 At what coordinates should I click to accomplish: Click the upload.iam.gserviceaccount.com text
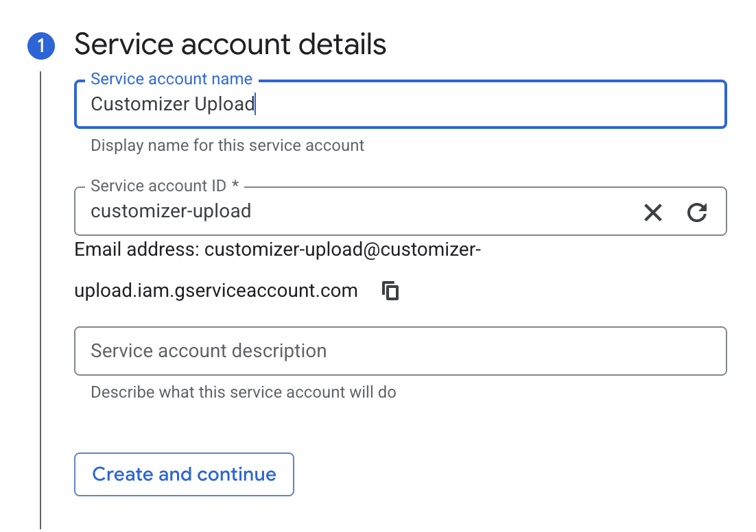(215, 291)
